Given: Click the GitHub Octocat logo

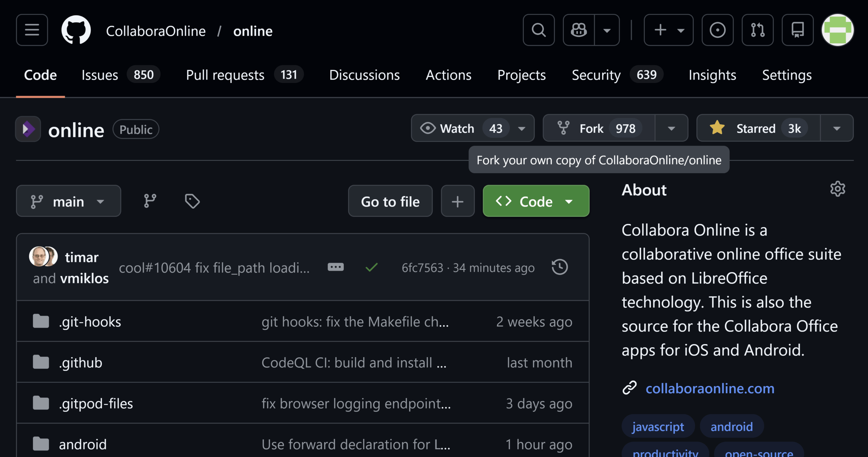Looking at the screenshot, I should (76, 30).
